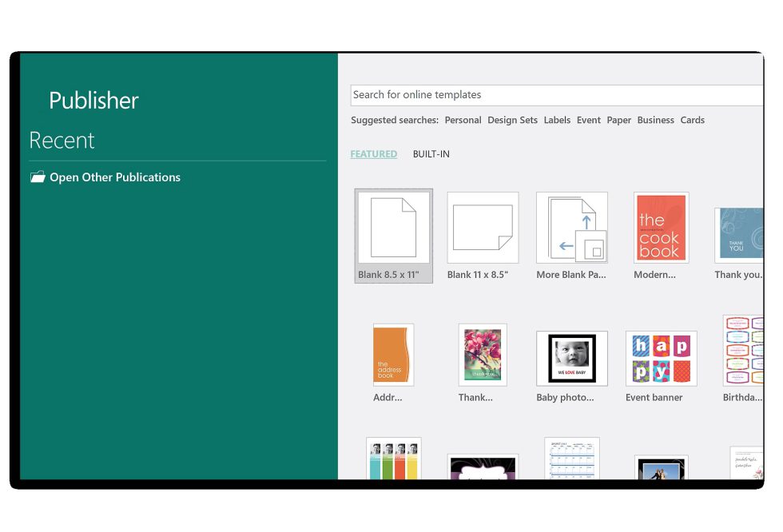Run the Design Sets suggested search
The width and height of the screenshot is (783, 532).
click(512, 120)
